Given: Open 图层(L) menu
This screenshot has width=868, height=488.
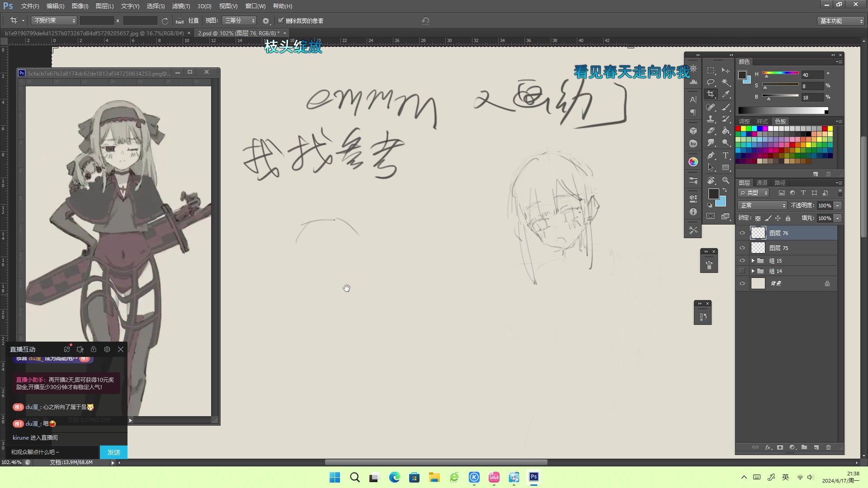Looking at the screenshot, I should [105, 6].
